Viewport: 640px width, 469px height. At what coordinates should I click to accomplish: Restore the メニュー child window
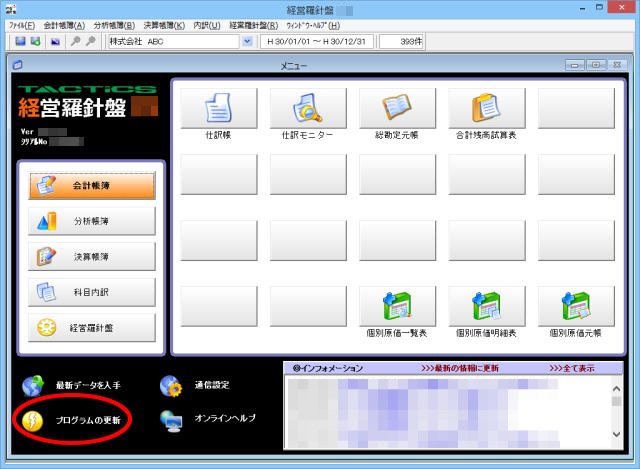596,65
